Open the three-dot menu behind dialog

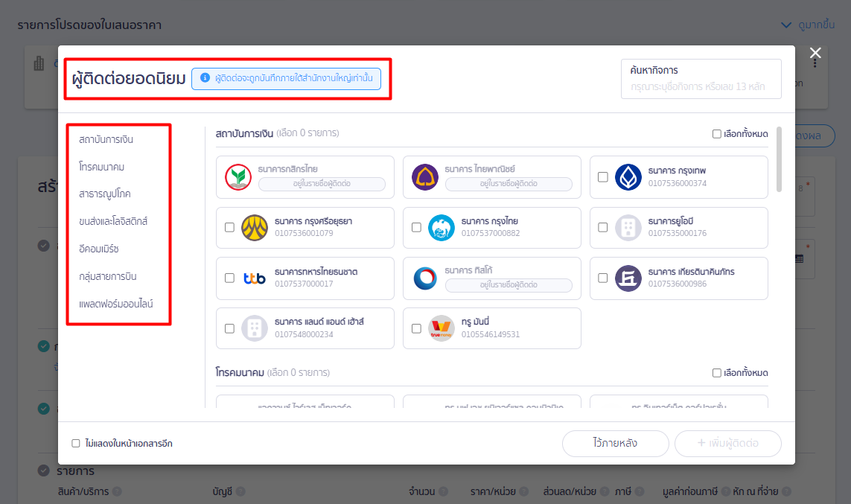[x=815, y=63]
